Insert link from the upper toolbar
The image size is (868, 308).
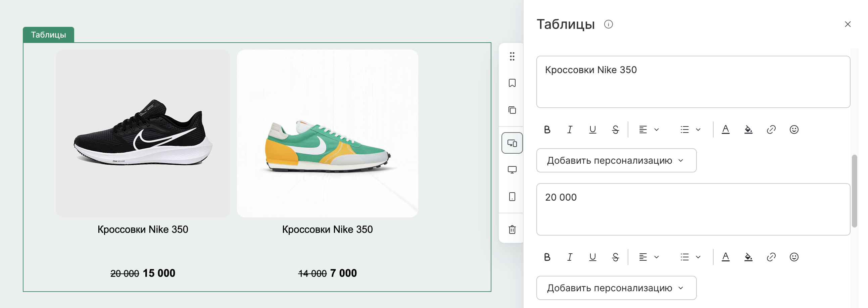pos(771,130)
